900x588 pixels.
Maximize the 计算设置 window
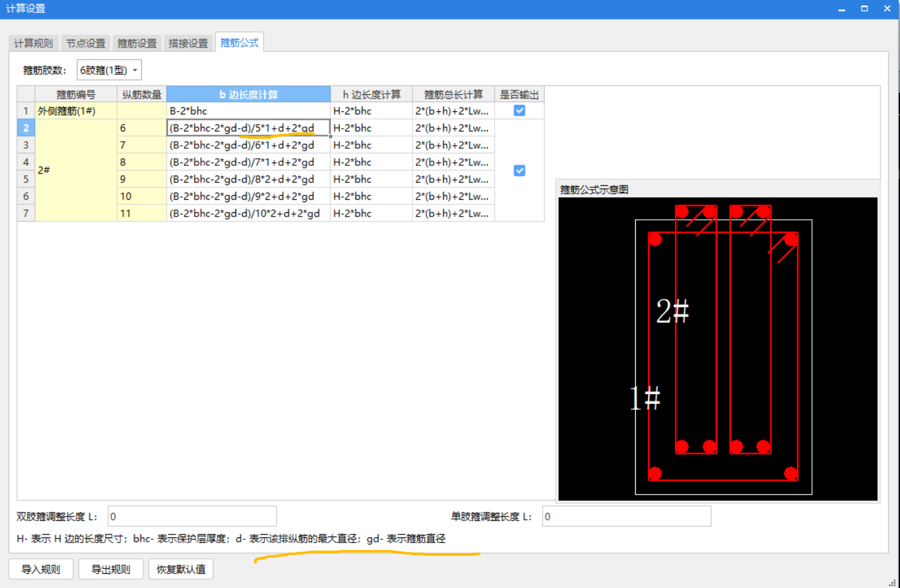(x=864, y=9)
